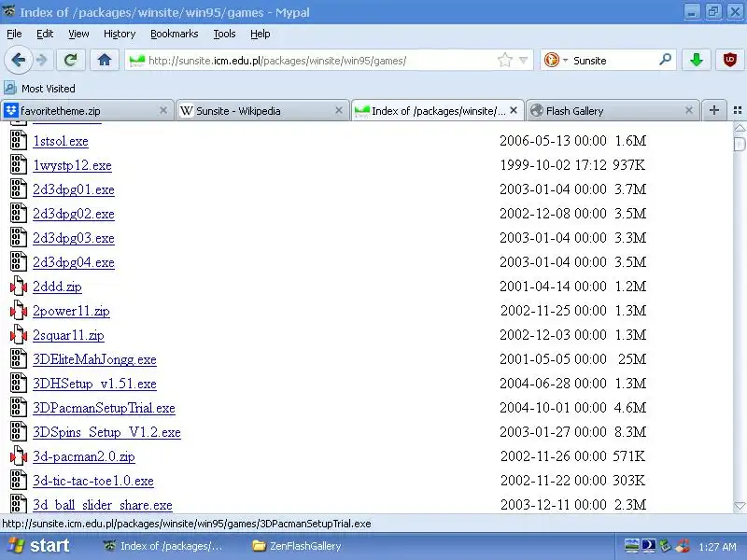Bookmark this page with the star
The height and width of the screenshot is (560, 747).
[504, 61]
